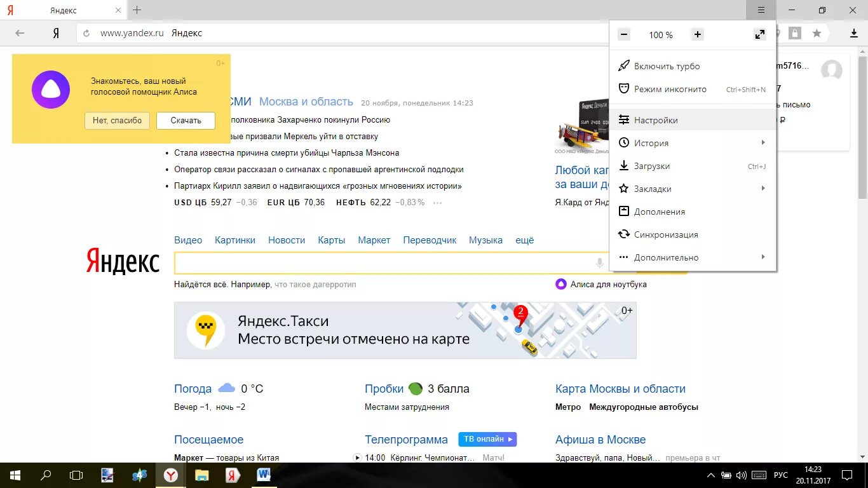Click the purple Alisa assistant logo
The height and width of the screenshot is (488, 868).
click(51, 90)
